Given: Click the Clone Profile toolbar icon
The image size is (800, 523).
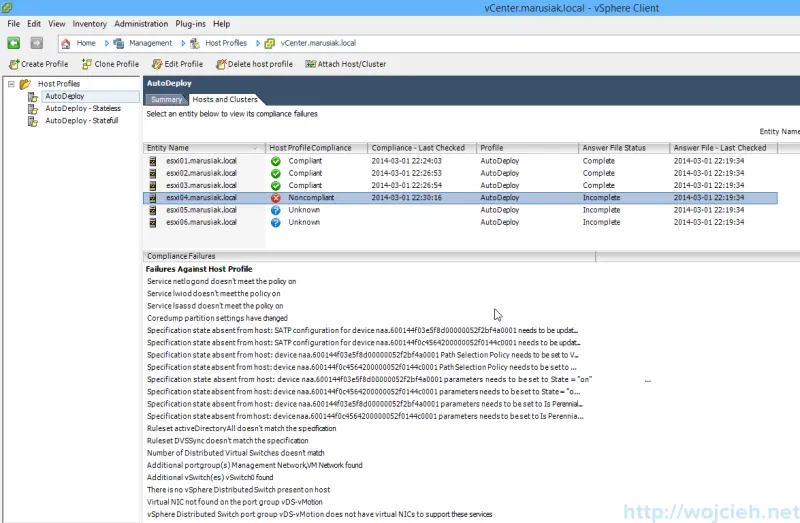Looking at the screenshot, I should (87, 64).
